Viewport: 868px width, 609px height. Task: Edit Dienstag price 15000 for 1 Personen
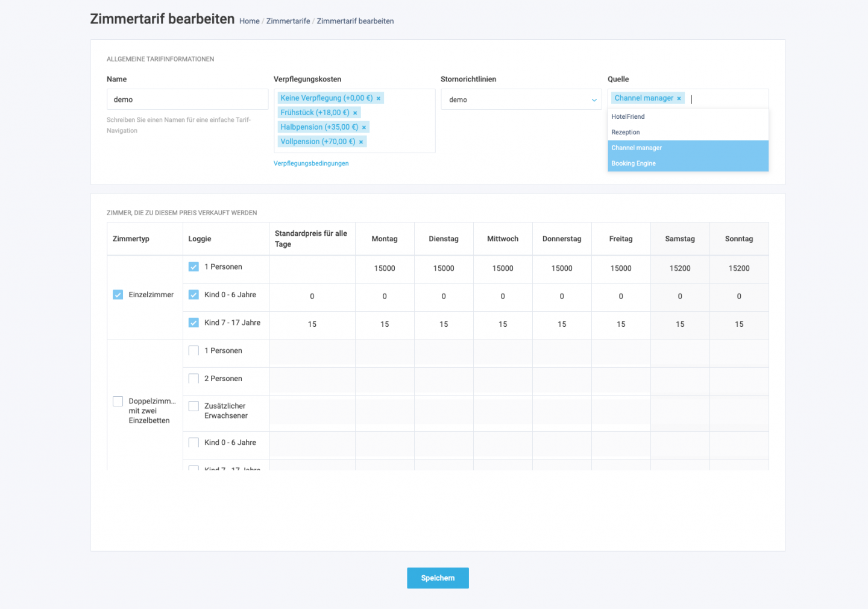[x=444, y=269]
